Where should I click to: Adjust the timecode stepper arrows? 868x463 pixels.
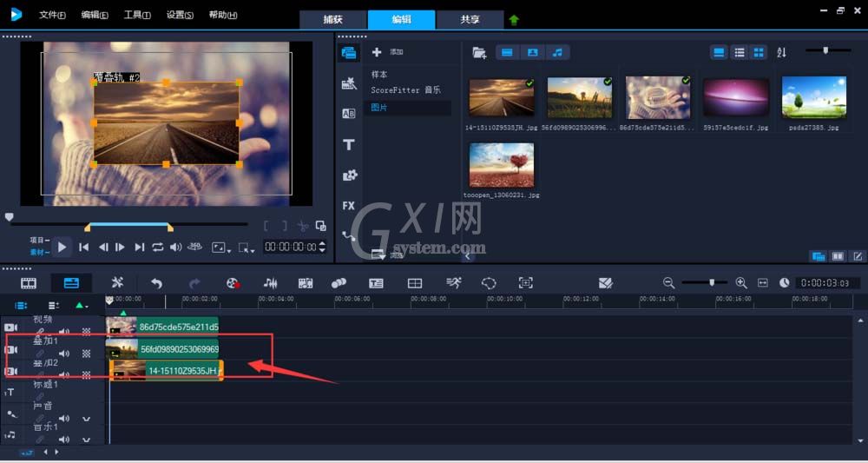pyautogui.click(x=322, y=247)
